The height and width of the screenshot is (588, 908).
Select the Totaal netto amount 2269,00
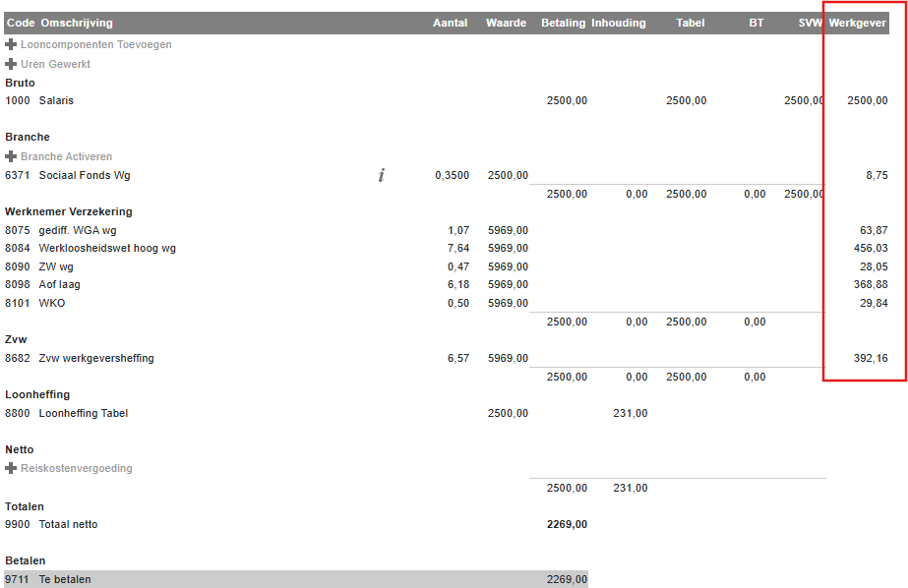(x=567, y=524)
